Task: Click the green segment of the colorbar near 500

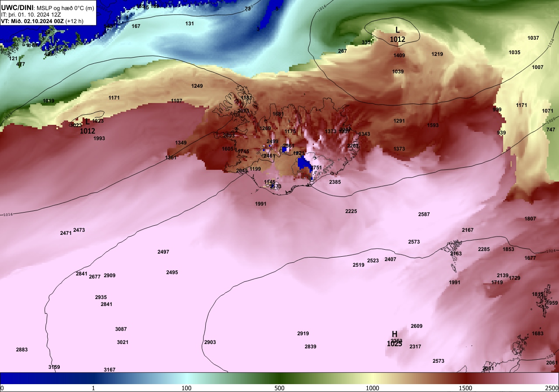Action: [279, 378]
